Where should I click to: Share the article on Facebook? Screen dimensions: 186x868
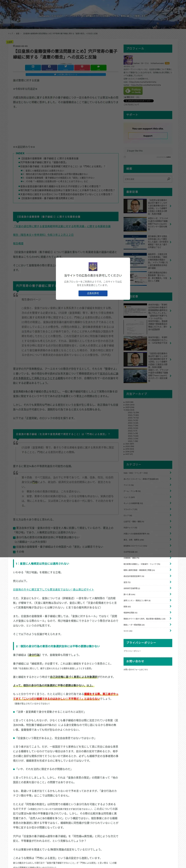[x=49, y=67]
